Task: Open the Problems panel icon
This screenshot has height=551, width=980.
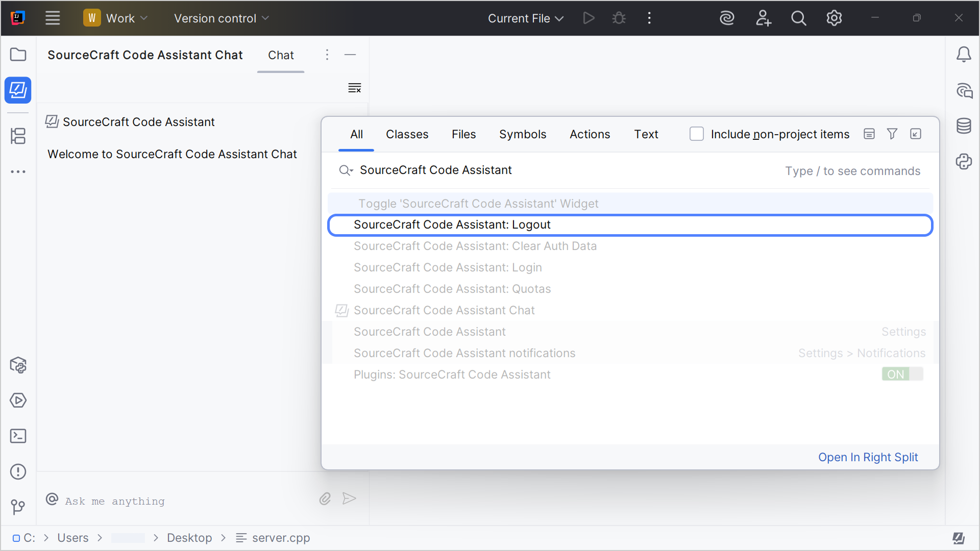Action: [18, 472]
